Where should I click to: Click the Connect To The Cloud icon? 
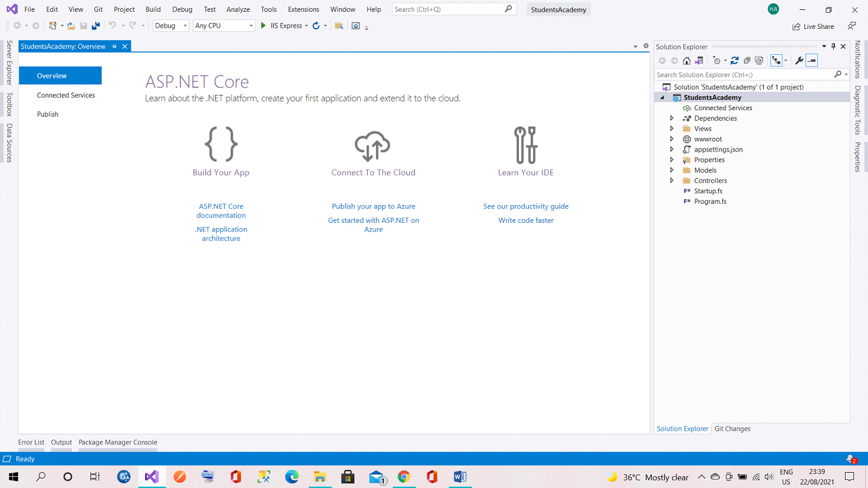point(373,146)
